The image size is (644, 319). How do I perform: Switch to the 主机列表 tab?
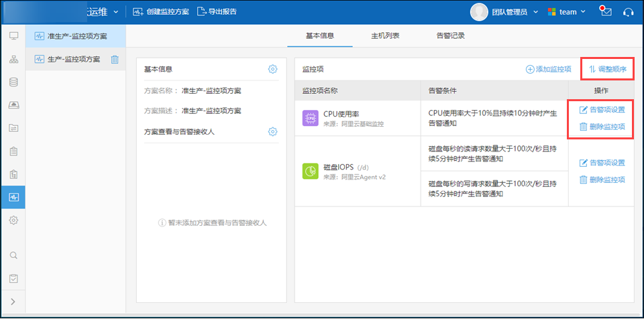[x=385, y=36]
